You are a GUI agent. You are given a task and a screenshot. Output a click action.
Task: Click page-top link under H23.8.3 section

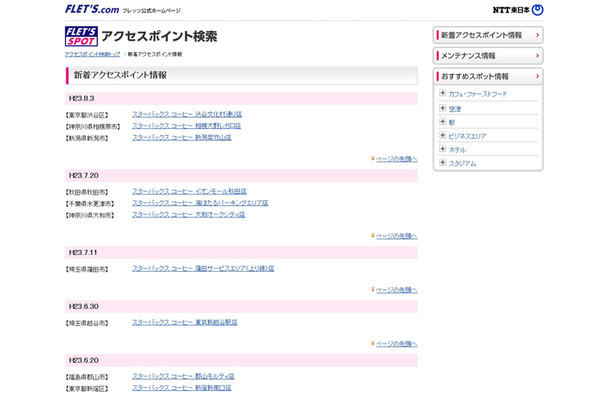(394, 159)
